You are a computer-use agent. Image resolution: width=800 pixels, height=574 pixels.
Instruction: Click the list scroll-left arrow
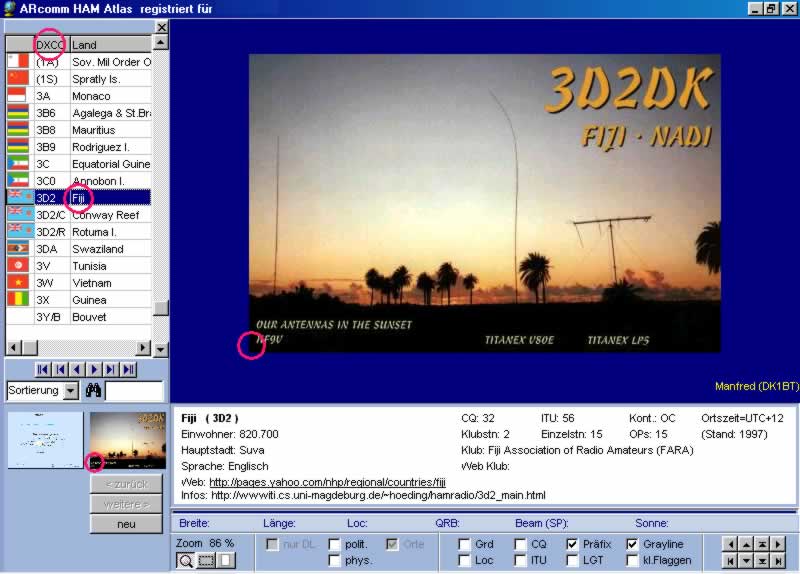click(14, 348)
